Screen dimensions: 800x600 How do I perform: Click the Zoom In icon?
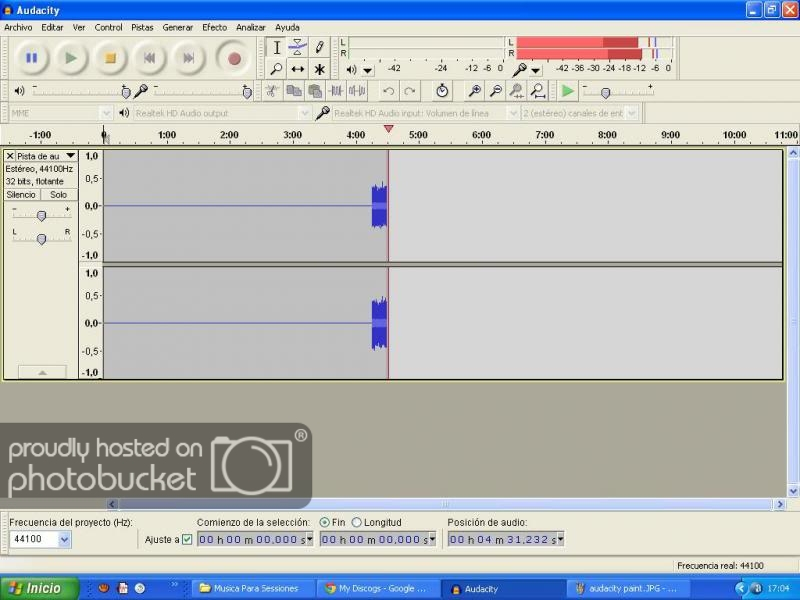tap(474, 91)
